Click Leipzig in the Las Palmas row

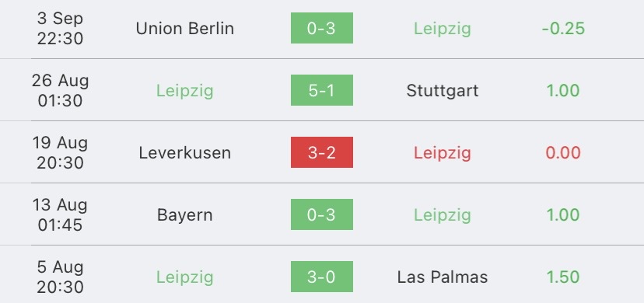185,277
